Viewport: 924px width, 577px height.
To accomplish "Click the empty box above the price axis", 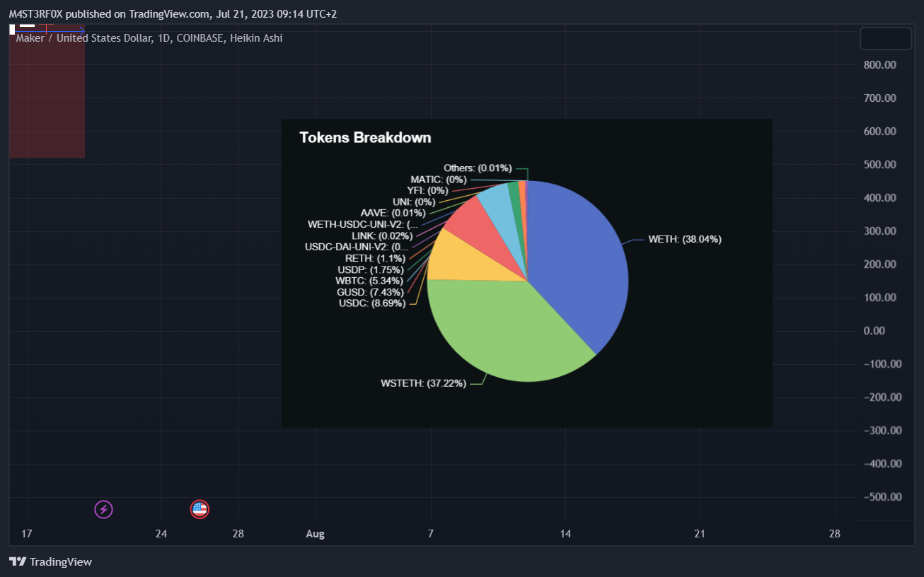I will (x=885, y=38).
